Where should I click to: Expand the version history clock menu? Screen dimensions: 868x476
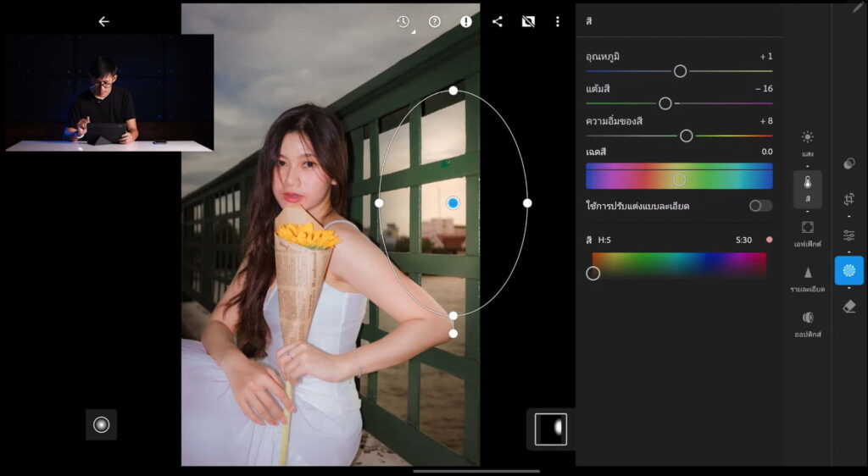pyautogui.click(x=403, y=22)
